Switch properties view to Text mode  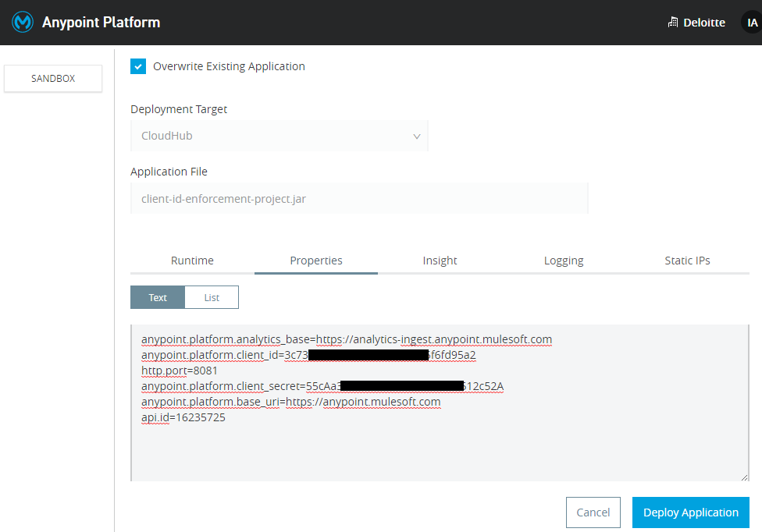pyautogui.click(x=158, y=297)
